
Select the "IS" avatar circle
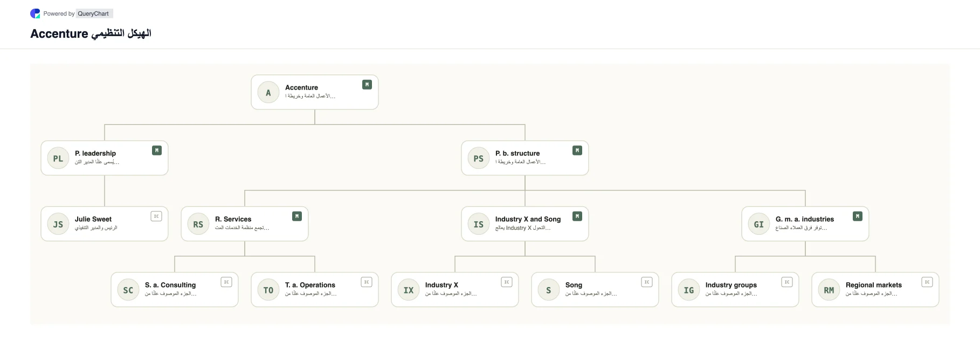(479, 224)
